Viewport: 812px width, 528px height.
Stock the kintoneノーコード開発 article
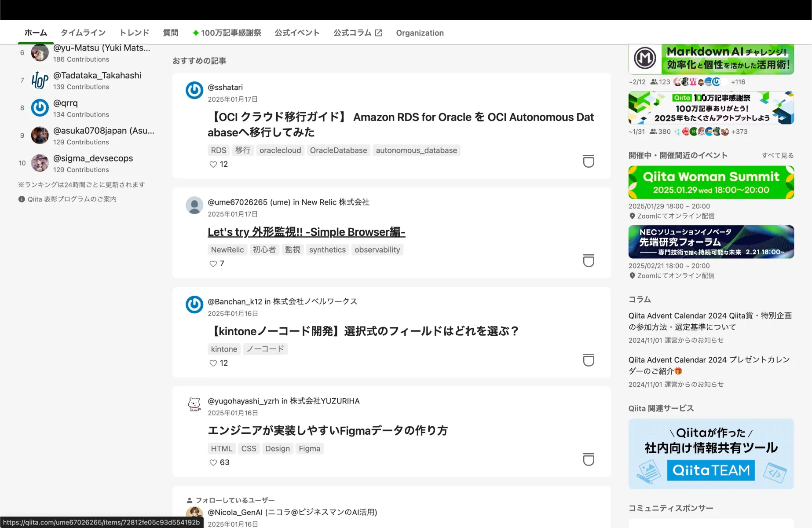tap(589, 360)
